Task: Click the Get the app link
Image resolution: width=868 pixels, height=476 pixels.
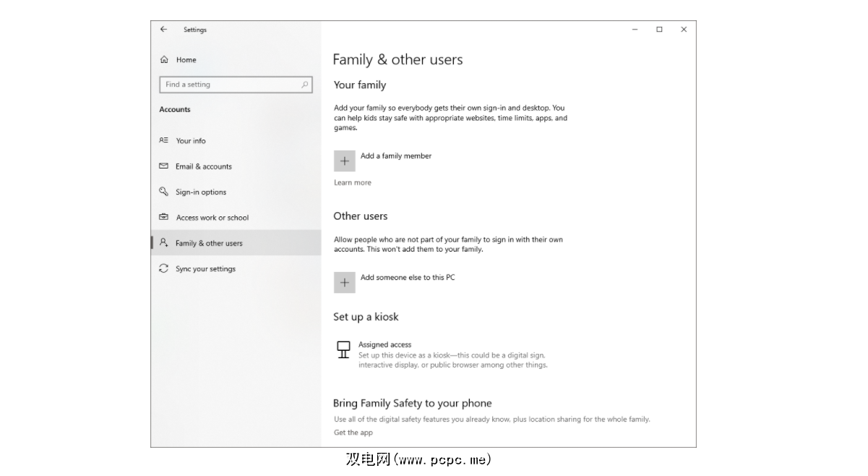Action: pos(353,433)
